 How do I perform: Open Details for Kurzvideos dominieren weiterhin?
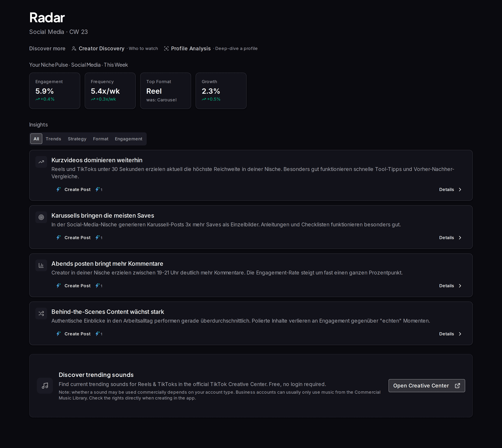tap(450, 190)
